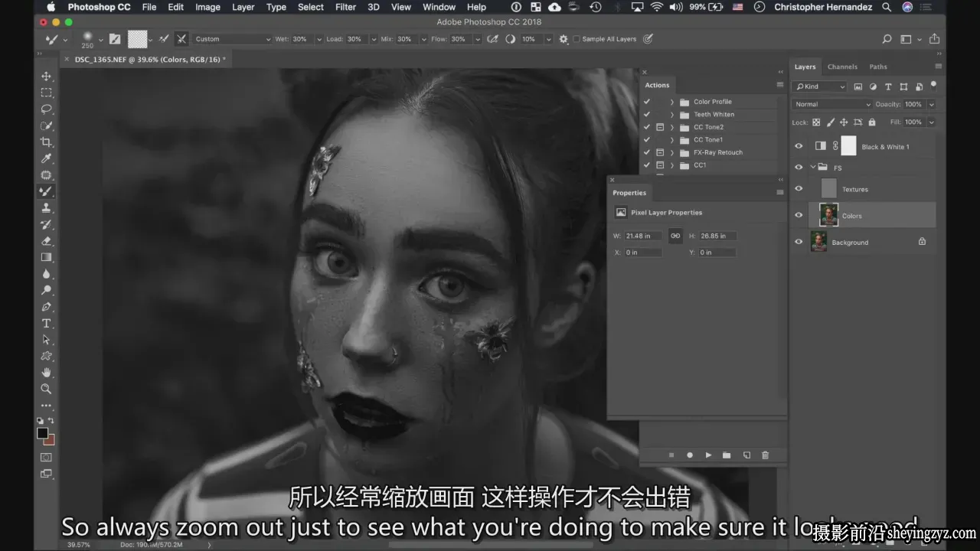
Task: Select the Crop tool
Action: point(46,142)
